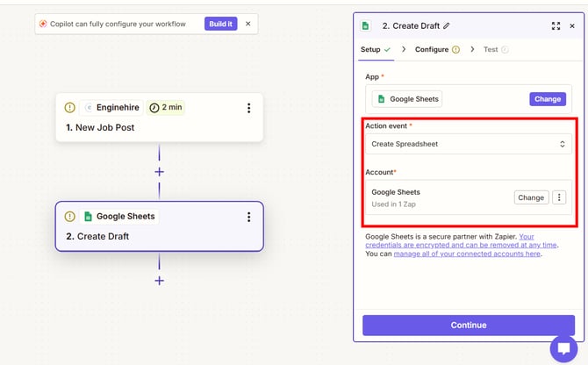Rename the step with the pencil icon
The image size is (588, 365).
point(446,25)
